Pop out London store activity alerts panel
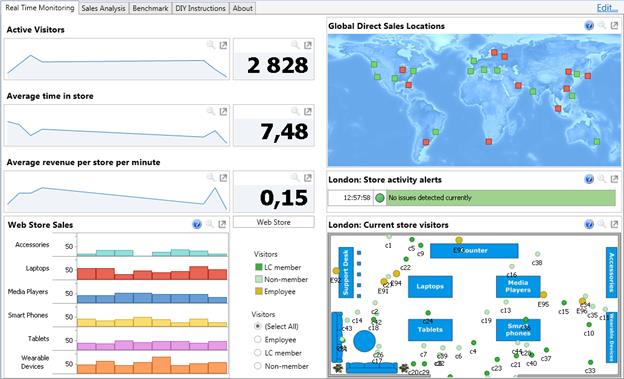The width and height of the screenshot is (624, 379). coord(614,179)
